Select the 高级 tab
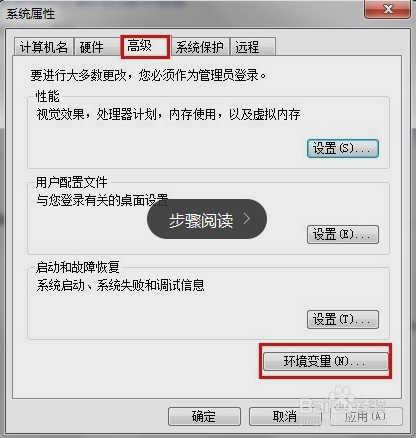 (145, 46)
